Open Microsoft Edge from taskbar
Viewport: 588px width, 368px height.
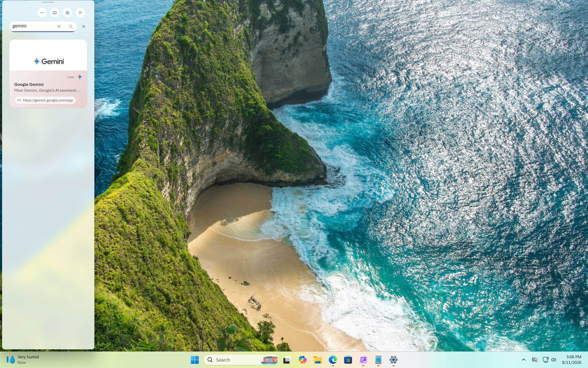click(x=333, y=360)
